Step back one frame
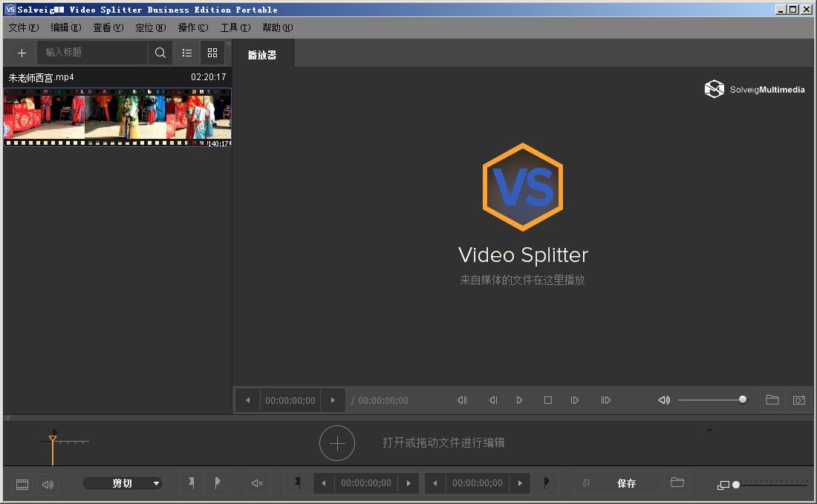Screen dimensions: 817x504 [493, 400]
